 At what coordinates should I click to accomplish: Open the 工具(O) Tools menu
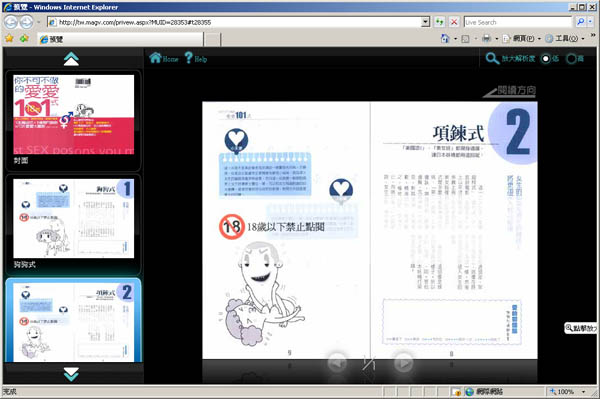click(562, 39)
